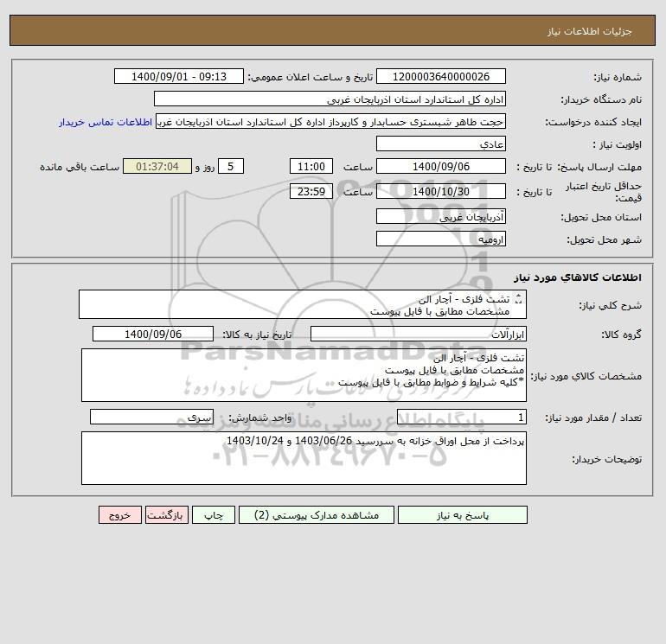
Task: Click the خروج exit button
Action: (120, 515)
